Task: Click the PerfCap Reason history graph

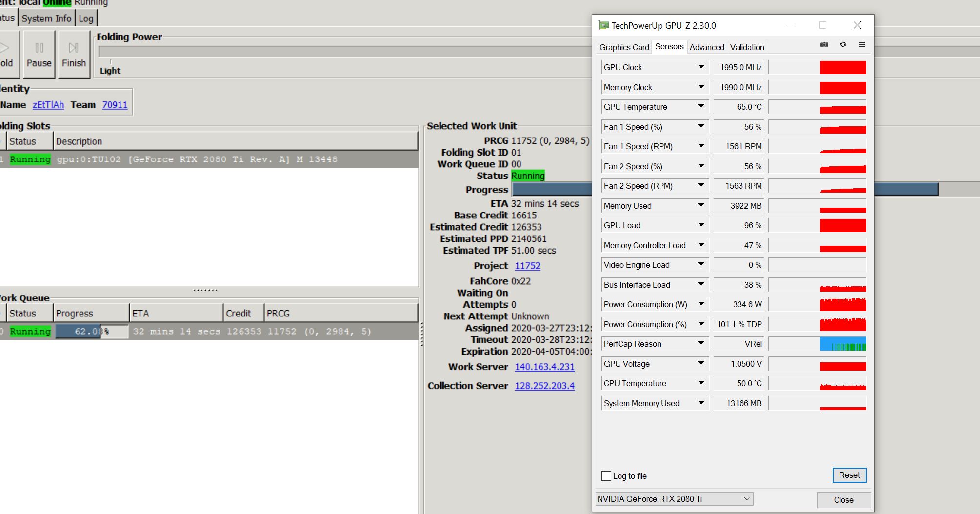Action: (x=817, y=344)
